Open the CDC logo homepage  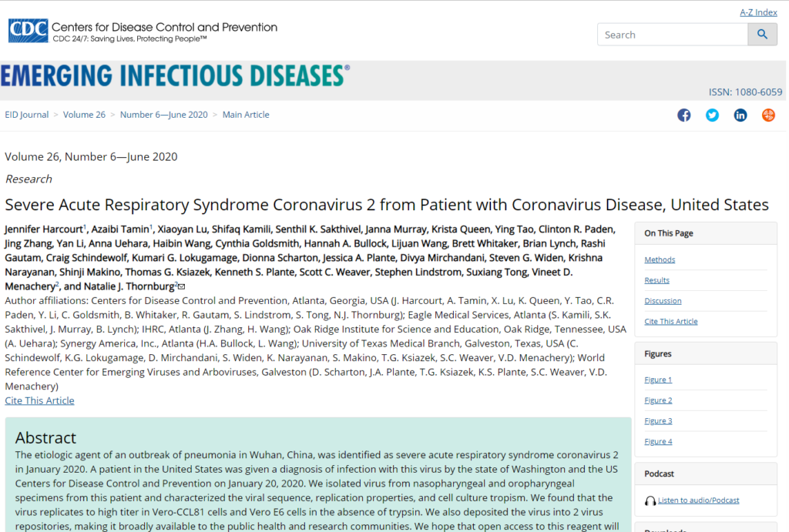coord(29,31)
